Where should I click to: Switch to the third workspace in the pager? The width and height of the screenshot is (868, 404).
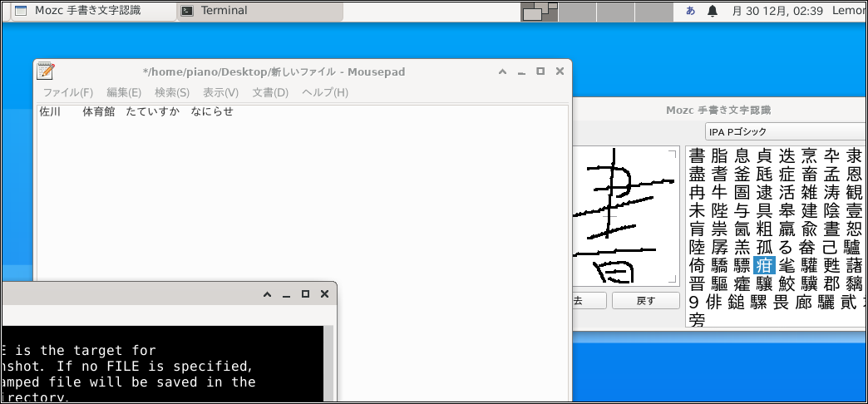615,11
